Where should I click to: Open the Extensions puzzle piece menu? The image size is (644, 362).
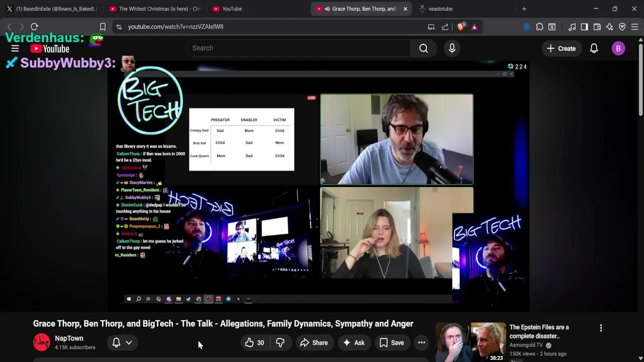540,27
